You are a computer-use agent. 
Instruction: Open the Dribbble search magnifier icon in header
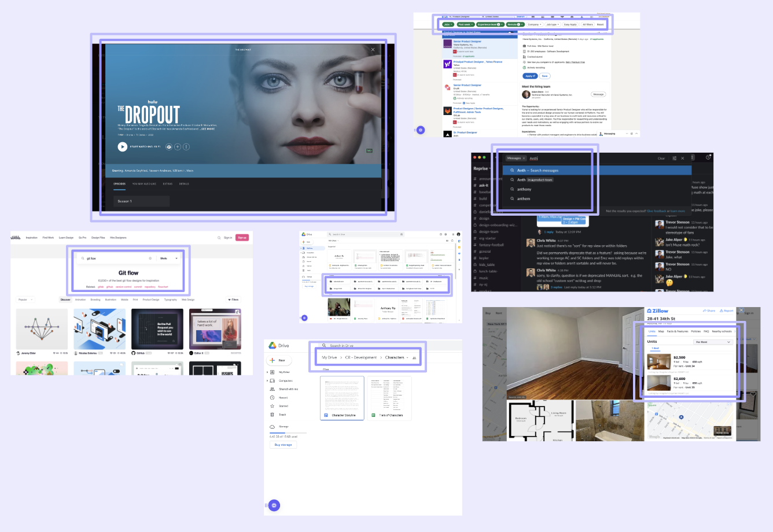[219, 238]
